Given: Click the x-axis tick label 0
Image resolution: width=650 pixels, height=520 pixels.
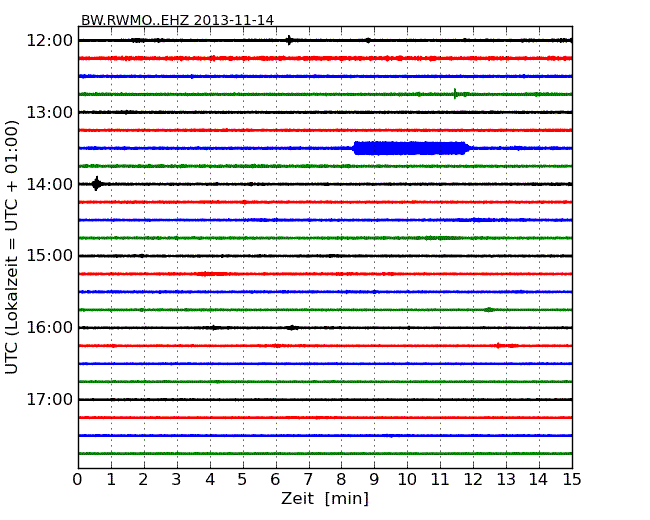Looking at the screenshot, I should coord(78,480).
